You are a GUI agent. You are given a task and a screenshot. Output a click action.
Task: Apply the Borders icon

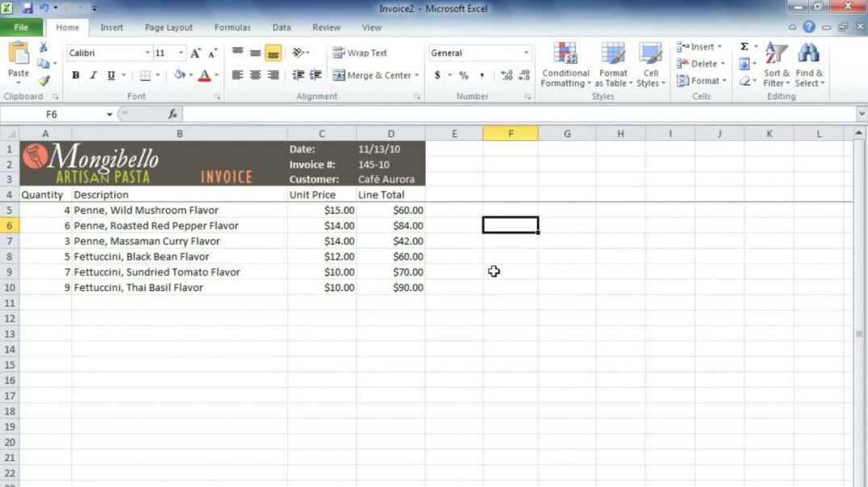(145, 75)
